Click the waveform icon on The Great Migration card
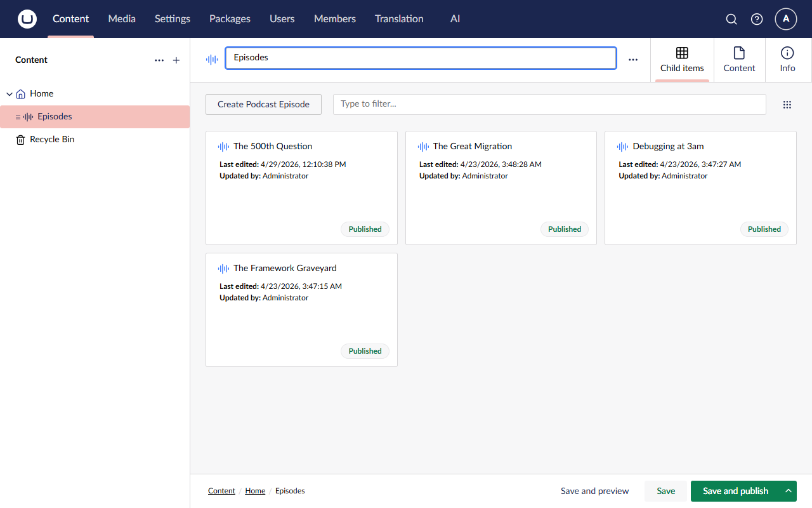 pos(424,147)
